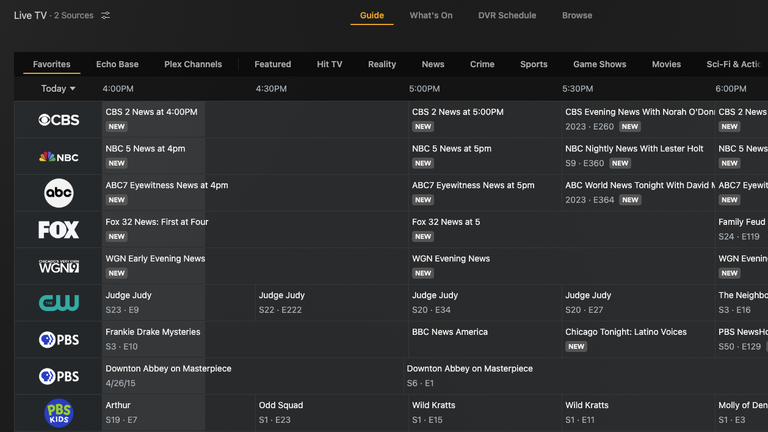Select the Sports category tab
This screenshot has width=768, height=432.
pyautogui.click(x=533, y=64)
